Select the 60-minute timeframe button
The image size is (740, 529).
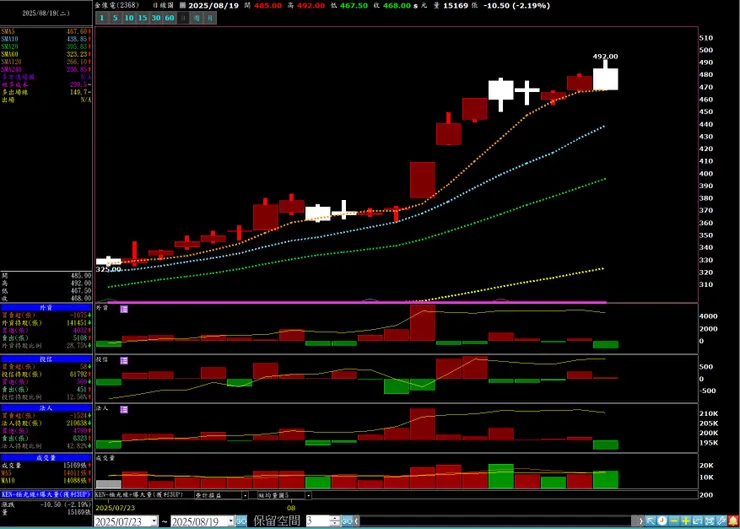pos(169,18)
